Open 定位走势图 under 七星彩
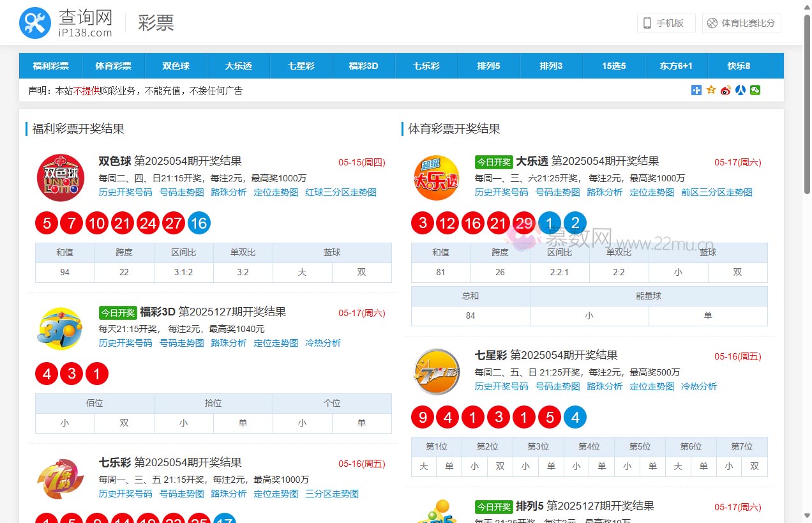 click(651, 386)
